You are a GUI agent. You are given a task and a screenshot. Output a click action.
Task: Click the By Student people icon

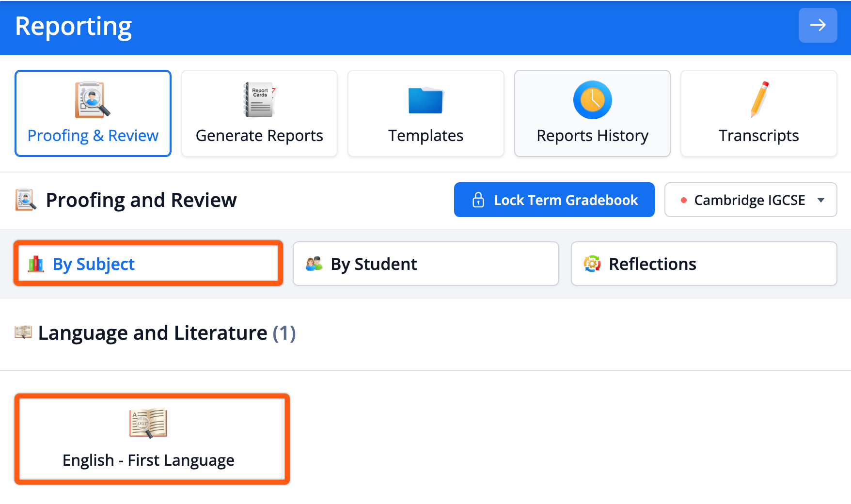[x=314, y=264]
